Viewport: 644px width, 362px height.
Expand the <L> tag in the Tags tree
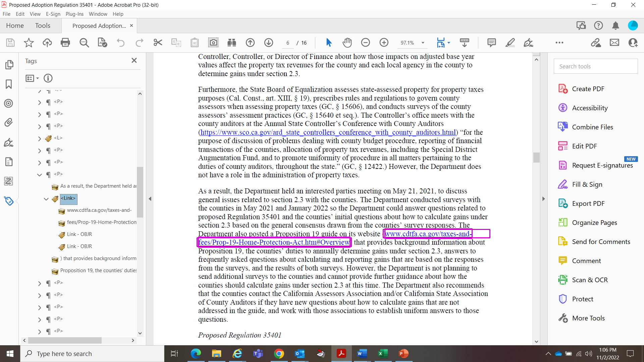(x=39, y=138)
